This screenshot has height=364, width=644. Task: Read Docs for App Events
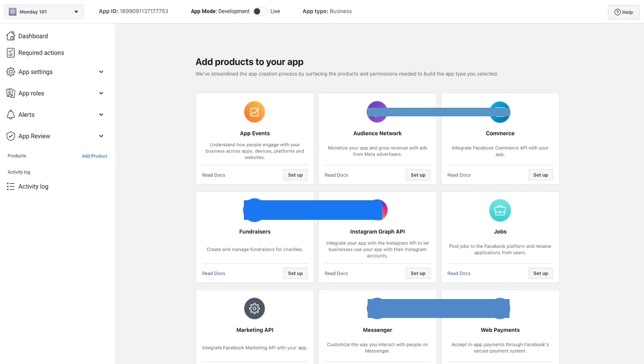(x=214, y=175)
